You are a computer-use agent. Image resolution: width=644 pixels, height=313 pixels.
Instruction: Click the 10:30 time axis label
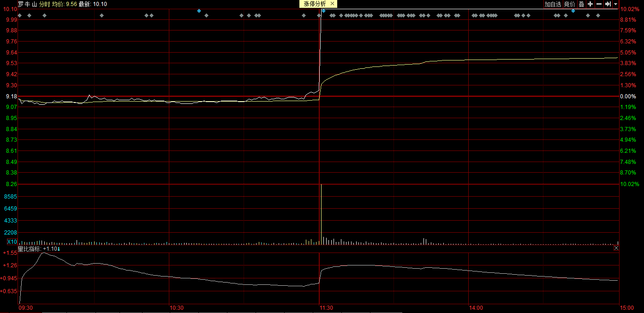(x=176, y=308)
